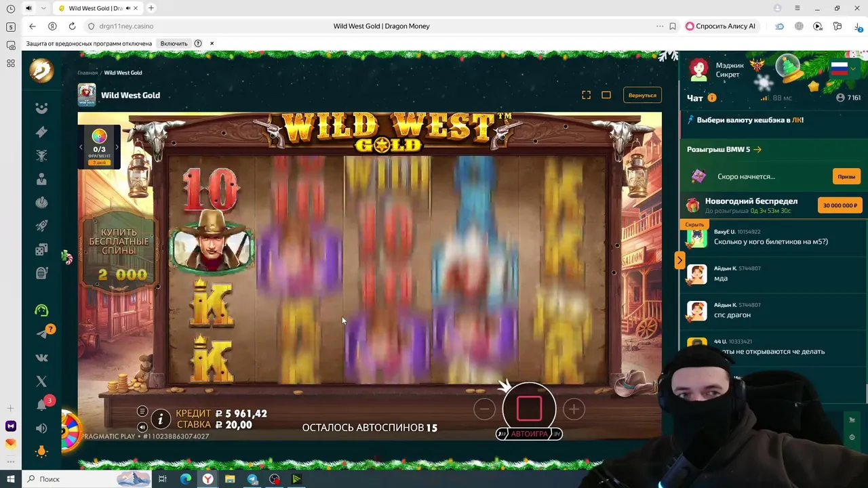Click the Yandex home Я icon
The height and width of the screenshot is (488, 868).
(52, 26)
